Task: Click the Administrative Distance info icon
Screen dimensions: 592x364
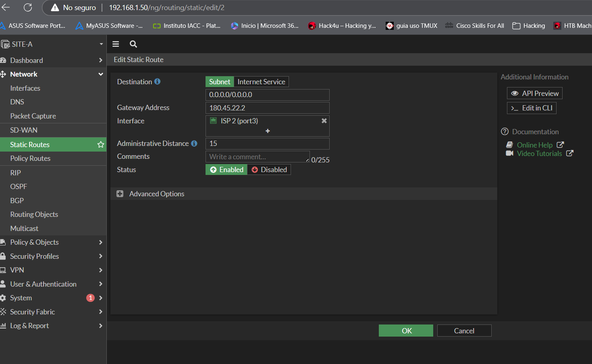Action: (194, 144)
